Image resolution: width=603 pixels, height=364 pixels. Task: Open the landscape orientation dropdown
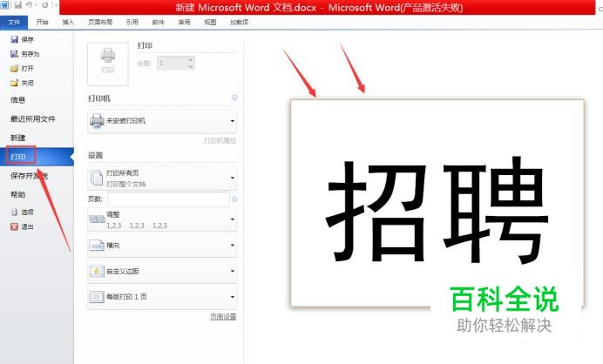click(x=162, y=246)
